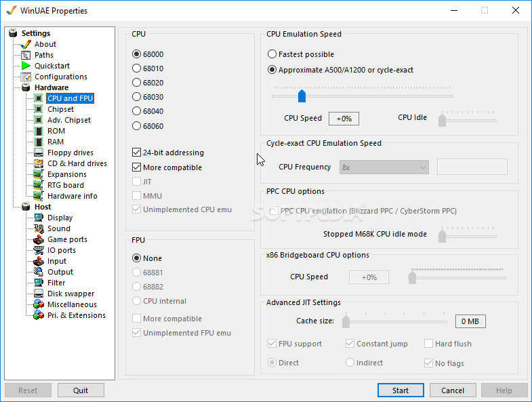Click the Hardware section icon
The height and width of the screenshot is (402, 532).
click(x=26, y=87)
